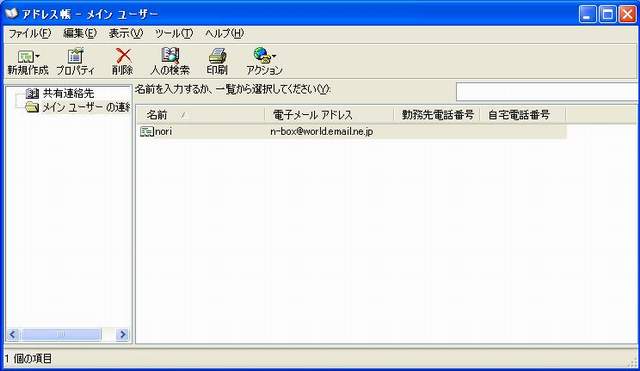This screenshot has width=640, height=371.
Task: Click the 電子メール アドレス column header
Action: (x=329, y=115)
